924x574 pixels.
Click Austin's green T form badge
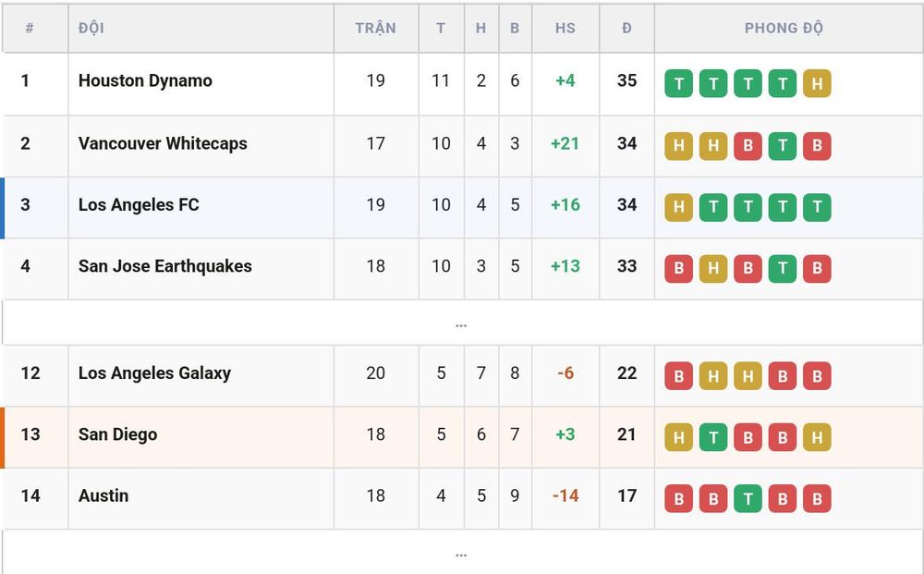(x=748, y=498)
